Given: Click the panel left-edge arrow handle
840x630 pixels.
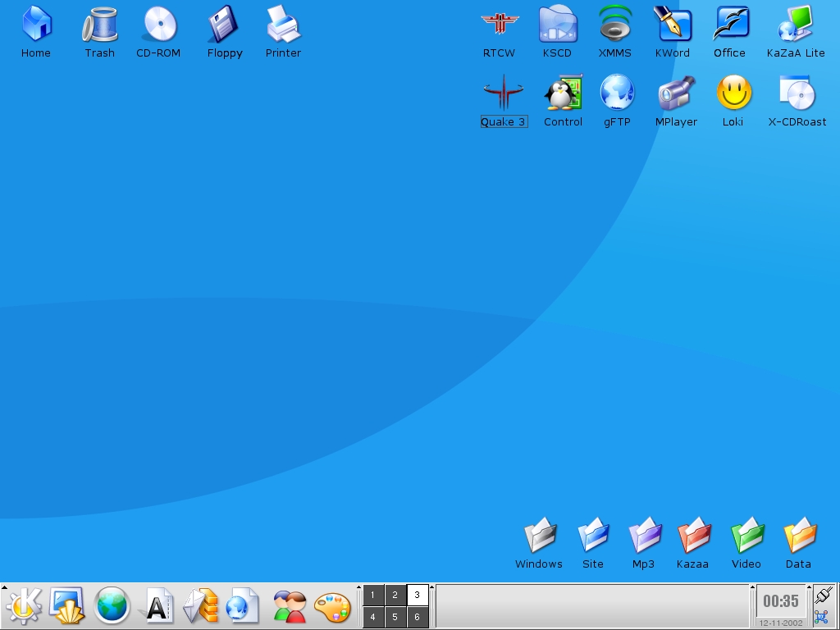Looking at the screenshot, I should [4, 587].
